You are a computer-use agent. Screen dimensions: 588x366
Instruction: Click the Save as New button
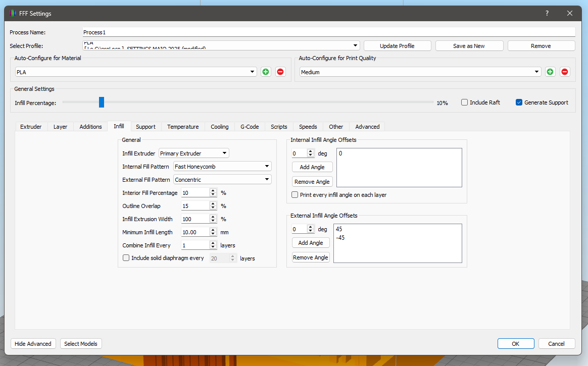pyautogui.click(x=469, y=46)
